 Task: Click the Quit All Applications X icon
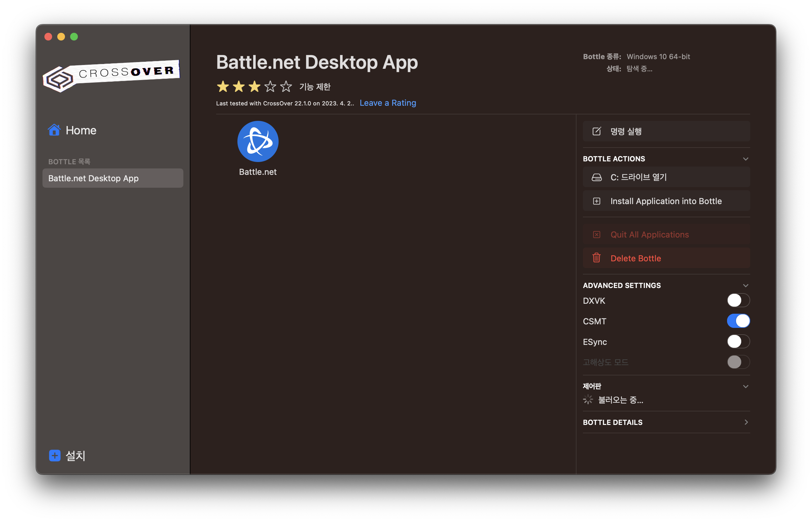[597, 235]
